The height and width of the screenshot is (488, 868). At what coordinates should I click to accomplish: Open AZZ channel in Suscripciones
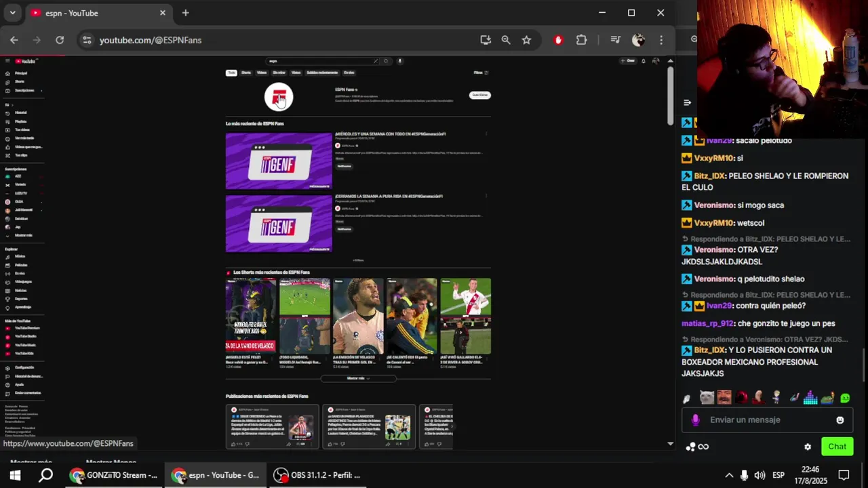click(x=18, y=176)
